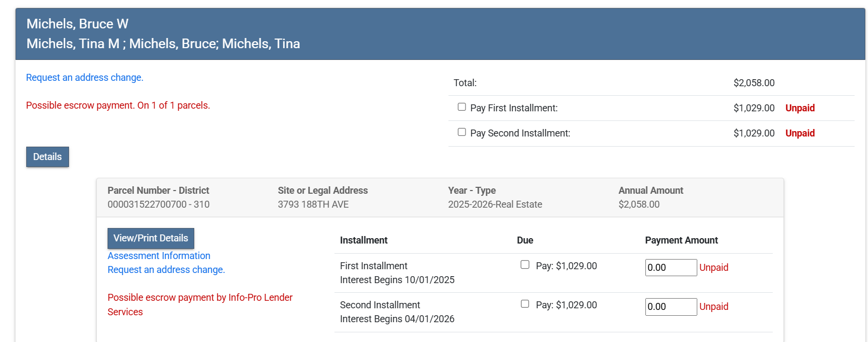This screenshot has width=868, height=342.
Task: Click the Unpaid label beside the second payment field
Action: 713,307
